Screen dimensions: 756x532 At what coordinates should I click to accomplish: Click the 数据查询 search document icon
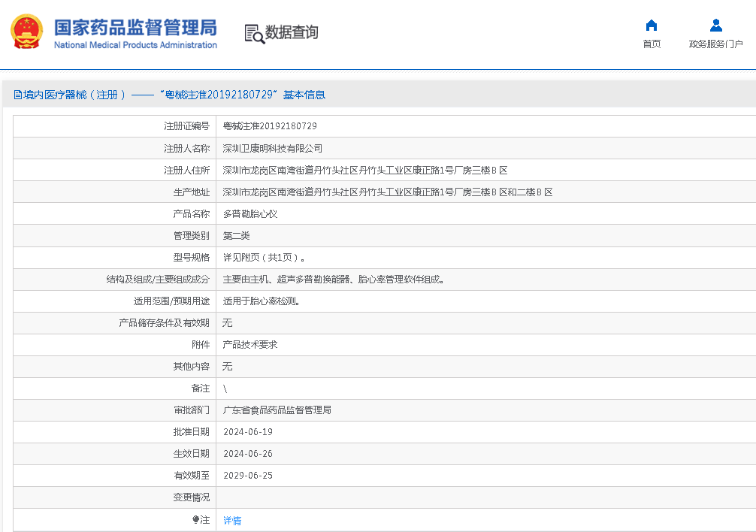pos(255,34)
